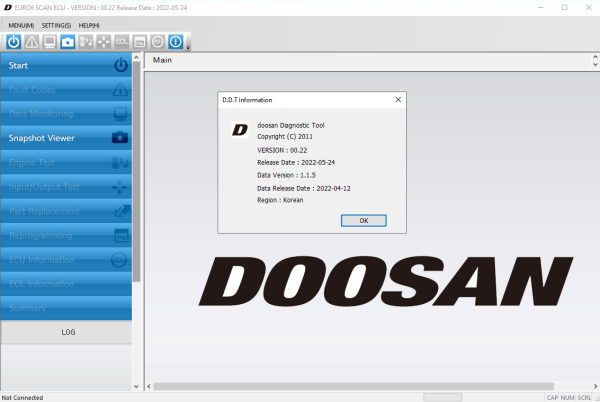Click the 'Region : Korean' text
The height and width of the screenshot is (402, 600).
pos(280,200)
